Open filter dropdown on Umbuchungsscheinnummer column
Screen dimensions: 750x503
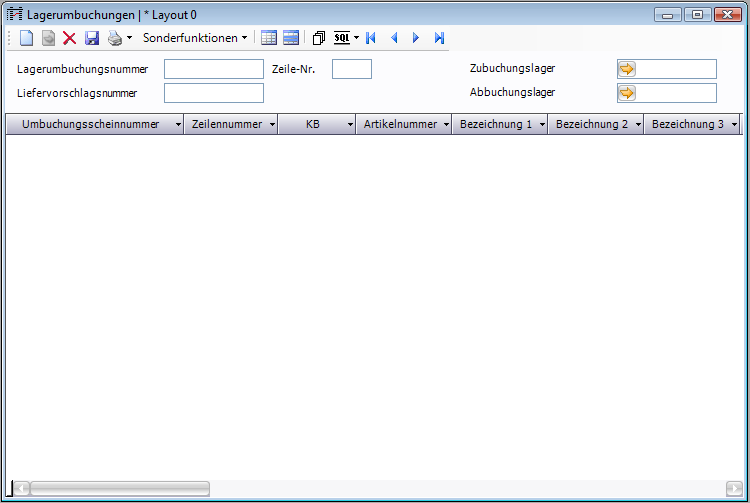click(x=178, y=125)
